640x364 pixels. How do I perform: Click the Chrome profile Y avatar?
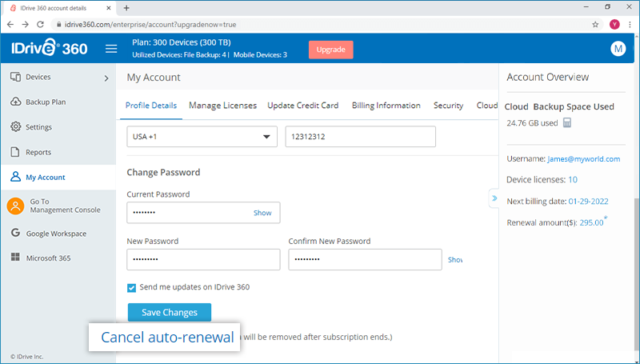click(614, 25)
